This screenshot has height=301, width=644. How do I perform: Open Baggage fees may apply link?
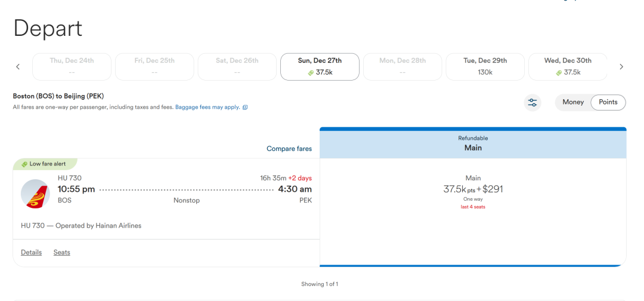(208, 107)
